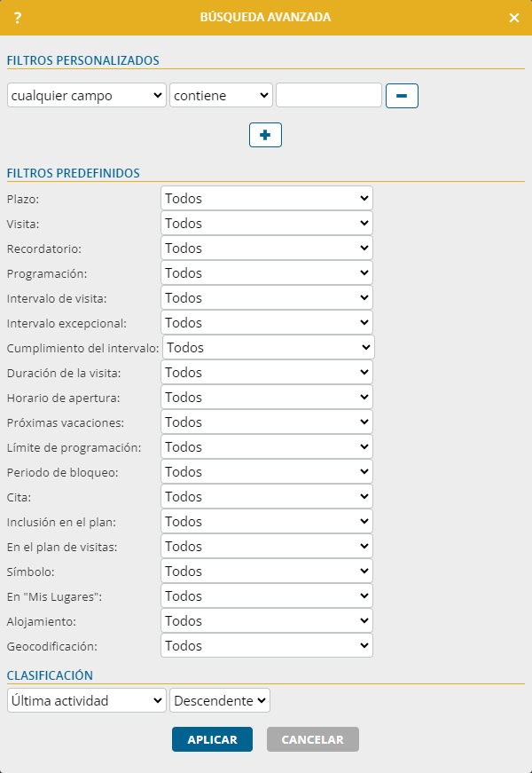532x773 pixels.
Task: Add a custom filter with plus icon
Action: pyautogui.click(x=265, y=135)
